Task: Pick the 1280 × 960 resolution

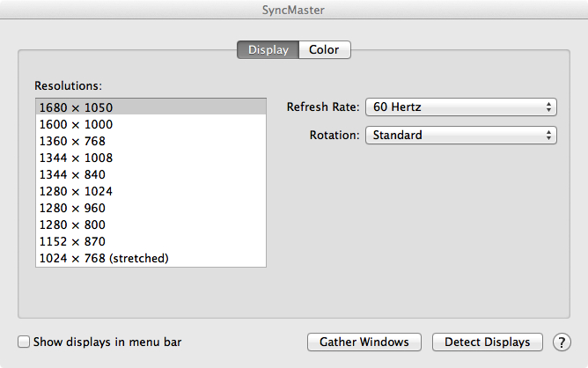Action: pos(151,208)
